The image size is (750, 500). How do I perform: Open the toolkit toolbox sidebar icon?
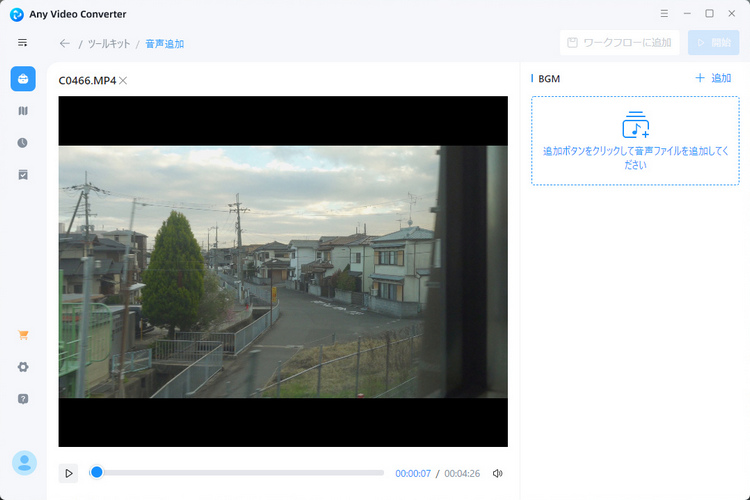[x=23, y=79]
